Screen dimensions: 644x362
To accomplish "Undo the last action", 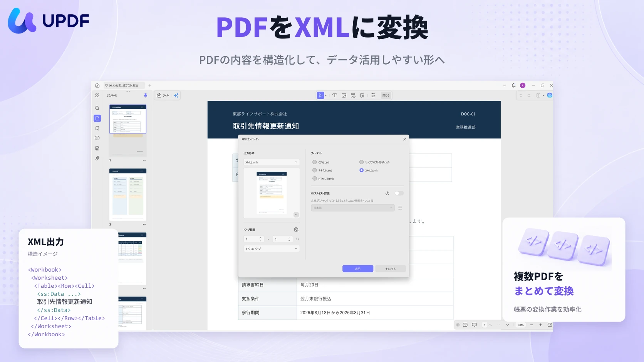I will [x=521, y=95].
